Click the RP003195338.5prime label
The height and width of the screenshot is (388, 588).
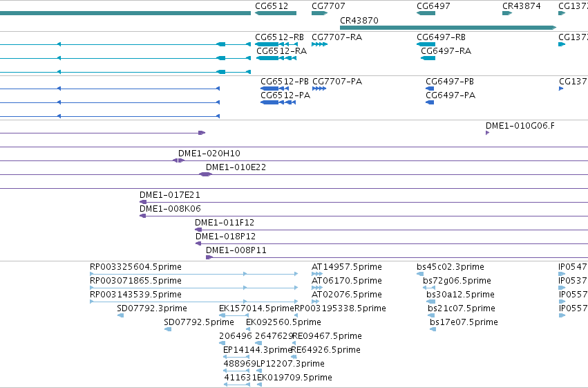coord(341,308)
